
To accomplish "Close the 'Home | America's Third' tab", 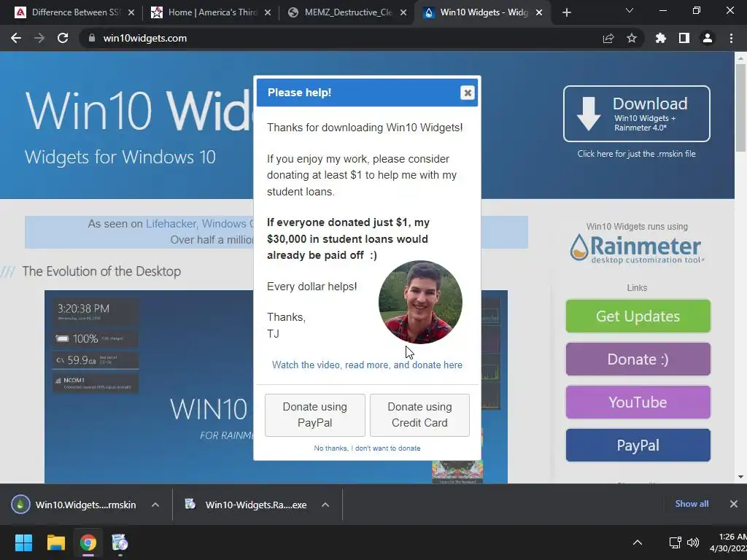I will (268, 12).
